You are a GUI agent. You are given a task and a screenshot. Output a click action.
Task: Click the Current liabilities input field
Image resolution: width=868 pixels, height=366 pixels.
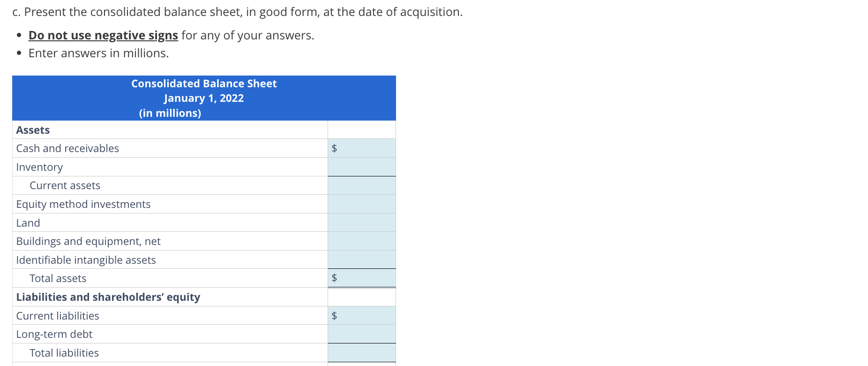(x=362, y=316)
